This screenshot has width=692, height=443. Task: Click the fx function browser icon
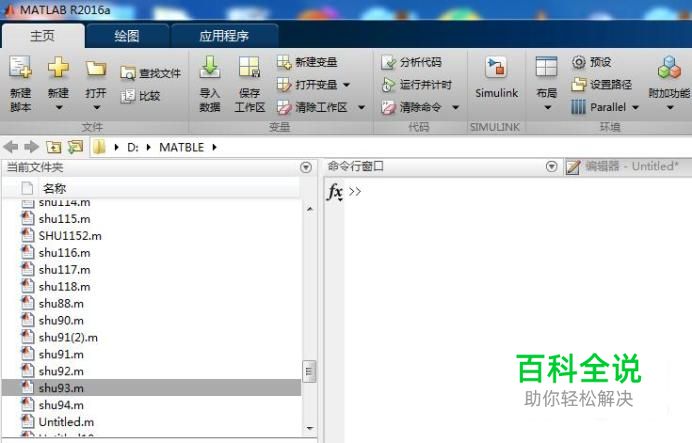335,192
